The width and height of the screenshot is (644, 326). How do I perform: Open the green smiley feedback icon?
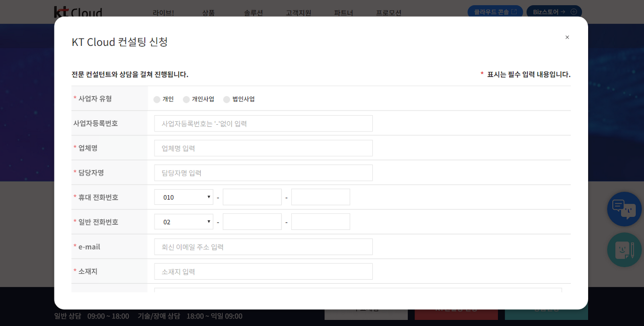click(x=624, y=250)
